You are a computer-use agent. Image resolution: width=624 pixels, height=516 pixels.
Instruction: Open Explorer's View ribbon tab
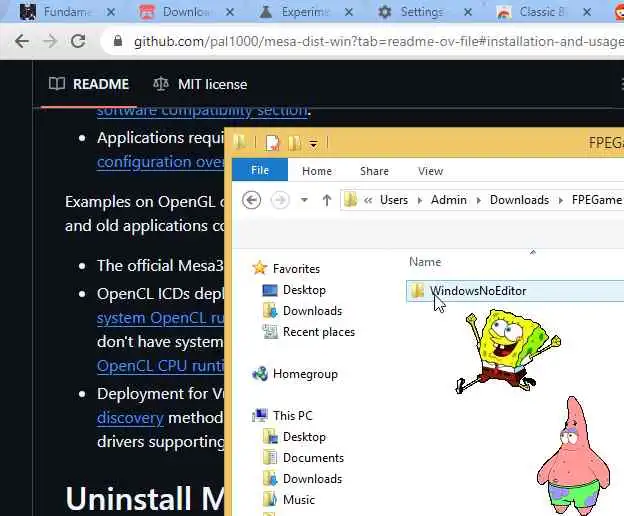(x=430, y=171)
